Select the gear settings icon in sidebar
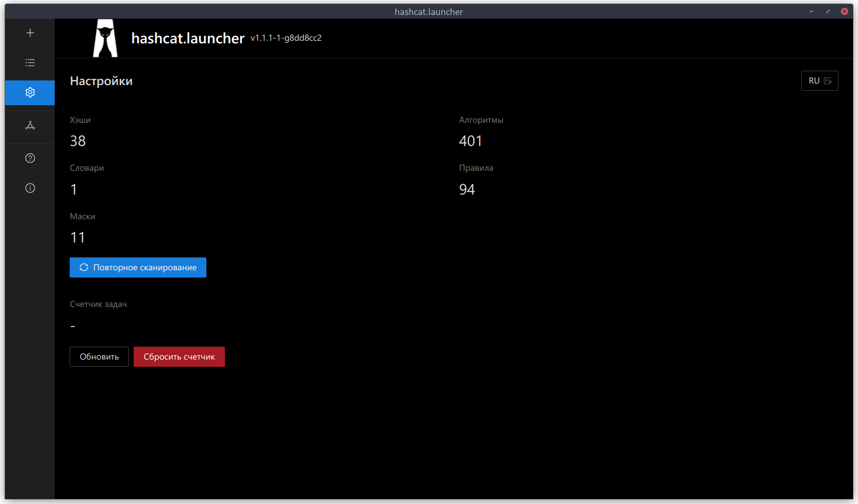 coord(30,92)
